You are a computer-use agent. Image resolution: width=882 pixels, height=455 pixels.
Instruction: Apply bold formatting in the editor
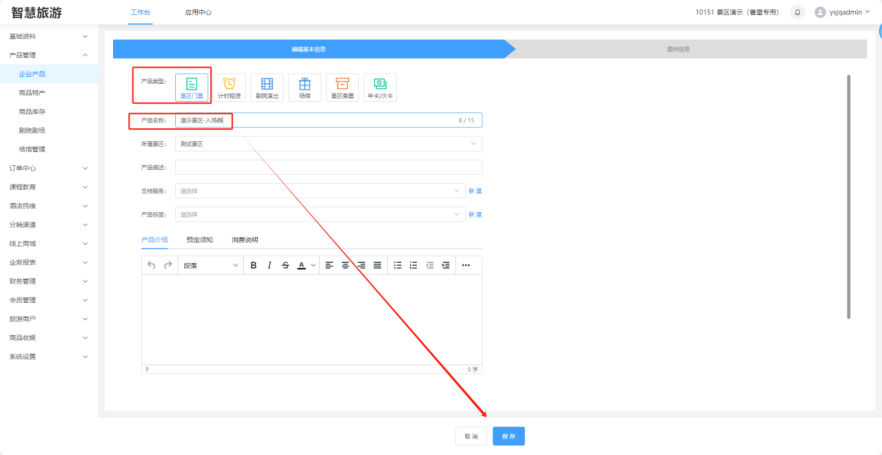click(254, 265)
